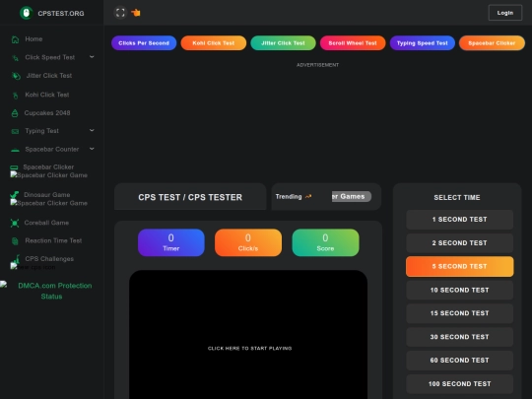Click the Spacebar Clicker pill button
Viewport: 532px width, 399px height.
(492, 43)
